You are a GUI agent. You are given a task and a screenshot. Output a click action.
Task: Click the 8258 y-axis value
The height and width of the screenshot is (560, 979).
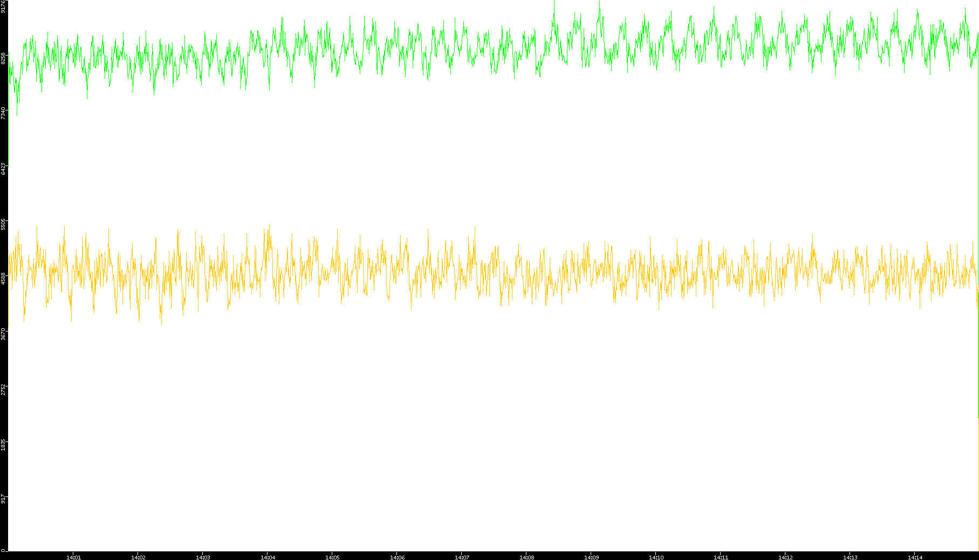coord(4,58)
